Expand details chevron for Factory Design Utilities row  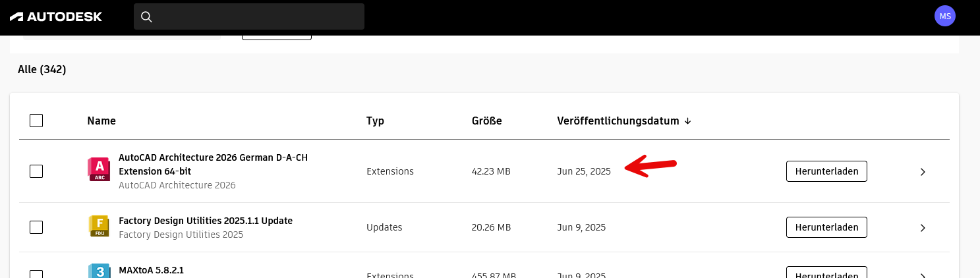(x=923, y=227)
